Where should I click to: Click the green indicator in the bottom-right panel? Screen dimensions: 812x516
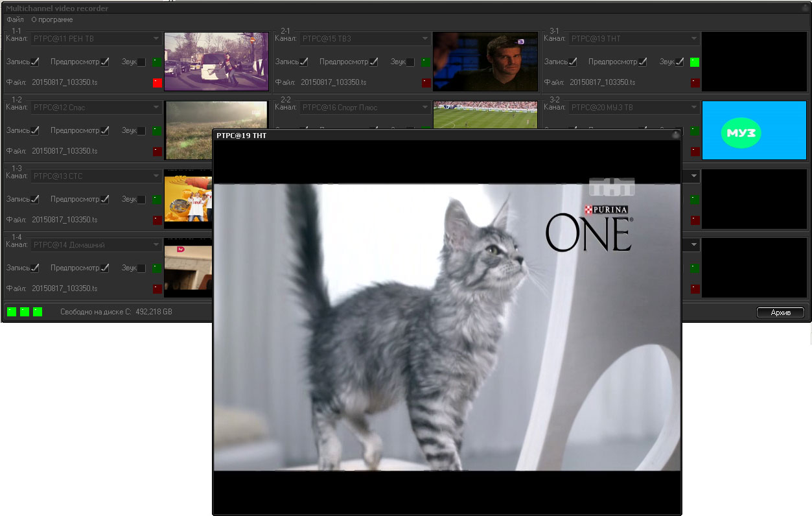coord(695,268)
